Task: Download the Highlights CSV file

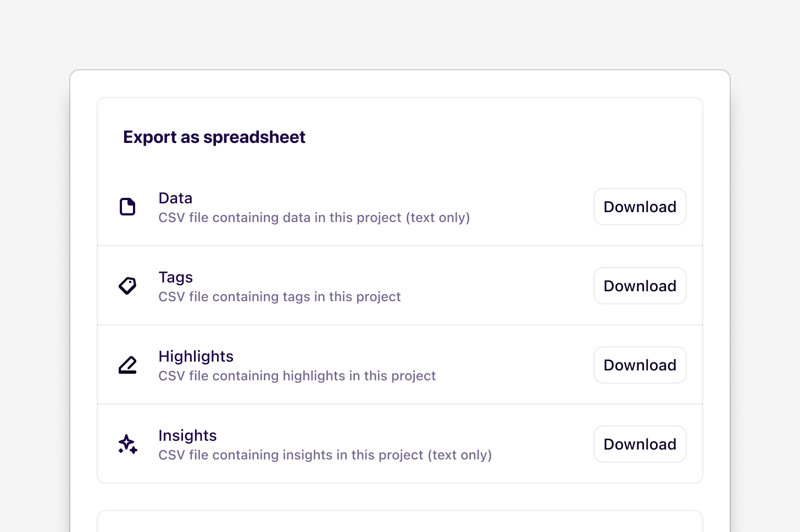Action: pyautogui.click(x=640, y=365)
